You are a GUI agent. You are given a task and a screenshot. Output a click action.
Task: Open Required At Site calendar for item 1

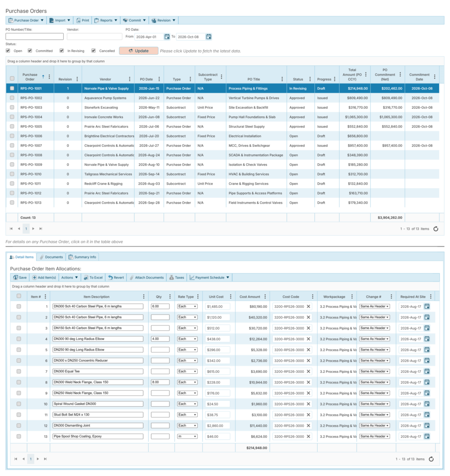427,306
